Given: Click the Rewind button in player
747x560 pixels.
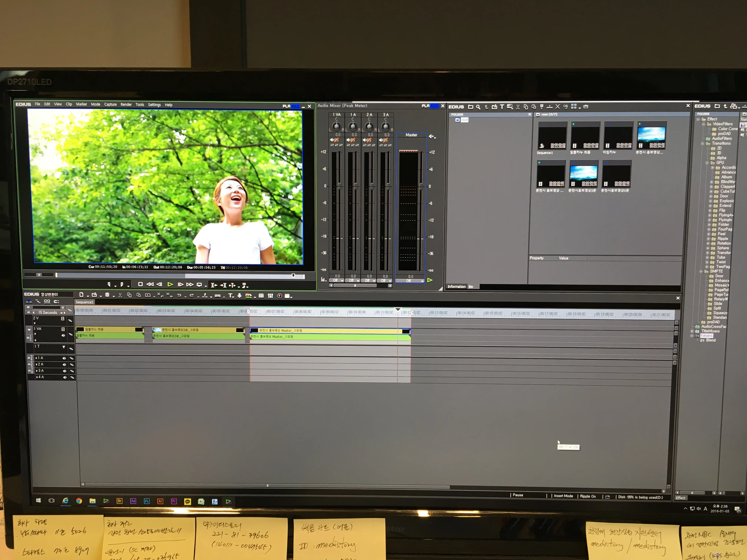Looking at the screenshot, I should coord(150,285).
